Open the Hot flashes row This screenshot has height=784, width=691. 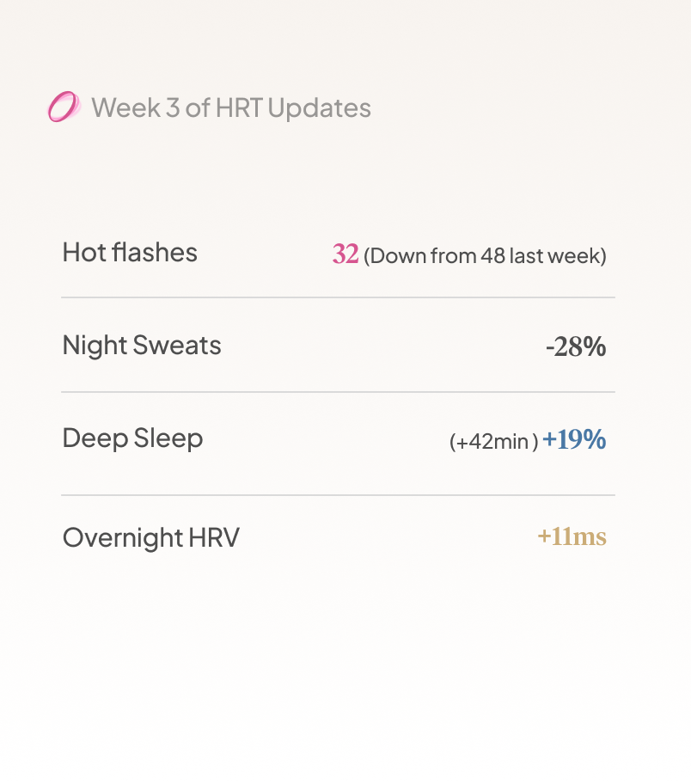point(338,253)
